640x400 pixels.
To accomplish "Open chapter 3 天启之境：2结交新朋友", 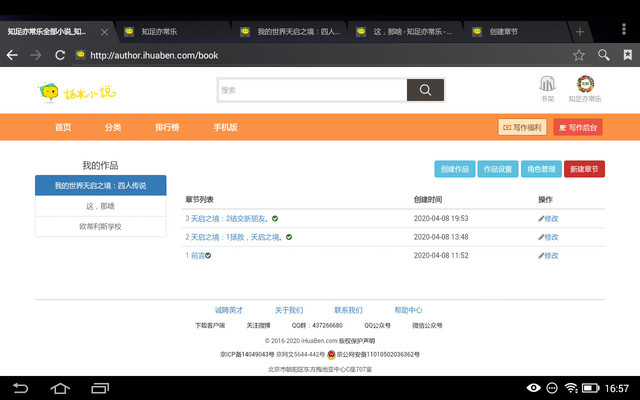I will pos(230,218).
